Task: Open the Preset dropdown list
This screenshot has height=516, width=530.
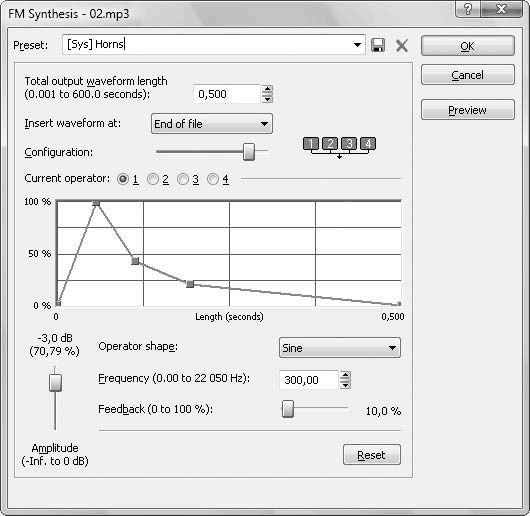Action: pyautogui.click(x=357, y=45)
